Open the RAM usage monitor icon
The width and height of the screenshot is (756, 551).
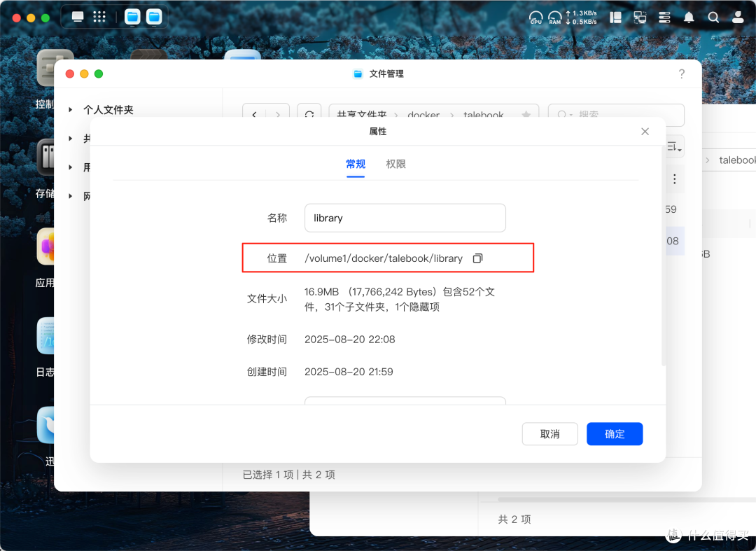(x=555, y=18)
